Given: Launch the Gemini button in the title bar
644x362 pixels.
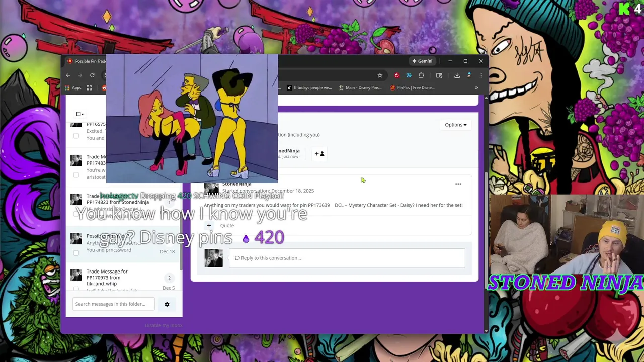Looking at the screenshot, I should click(422, 61).
